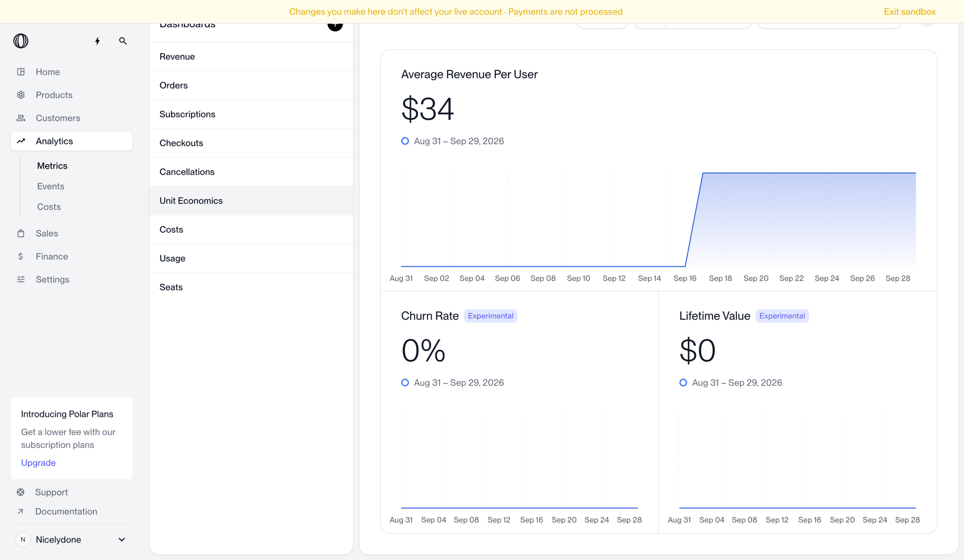Open the Events sub-item
This screenshot has width=964, height=560.
(x=51, y=186)
